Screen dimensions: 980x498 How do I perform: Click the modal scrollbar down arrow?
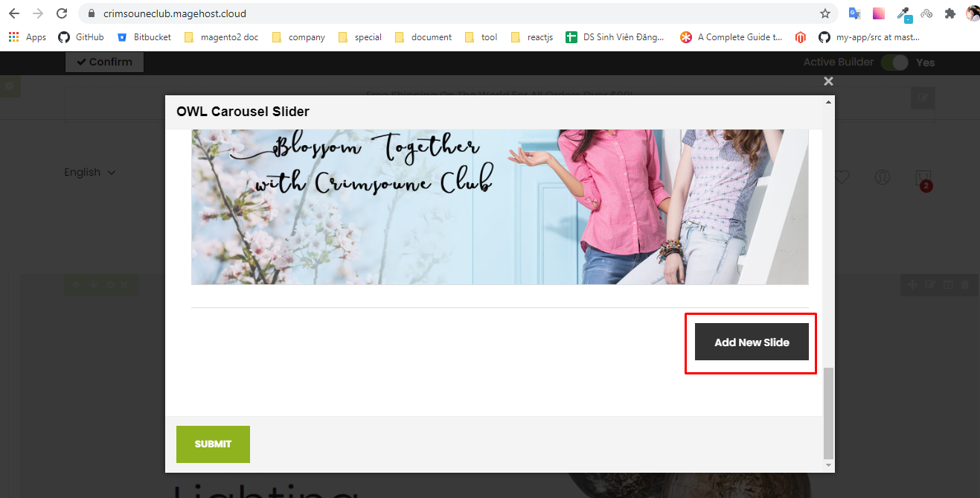pos(829,465)
